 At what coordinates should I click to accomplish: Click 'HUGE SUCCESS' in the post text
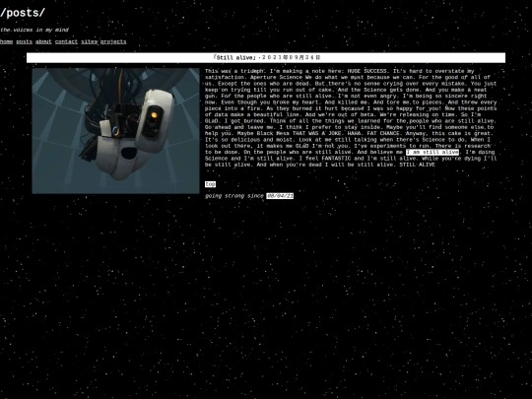click(367, 71)
